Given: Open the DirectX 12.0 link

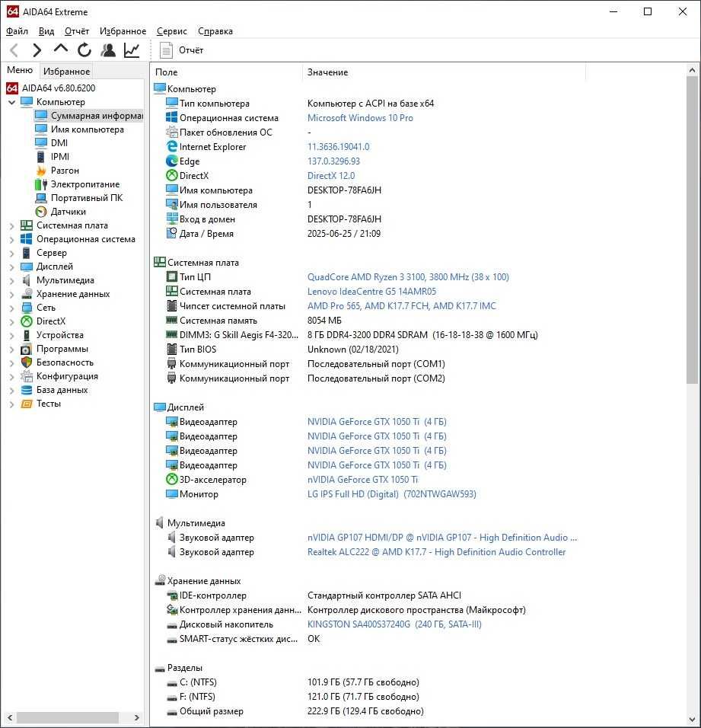Looking at the screenshot, I should point(331,176).
